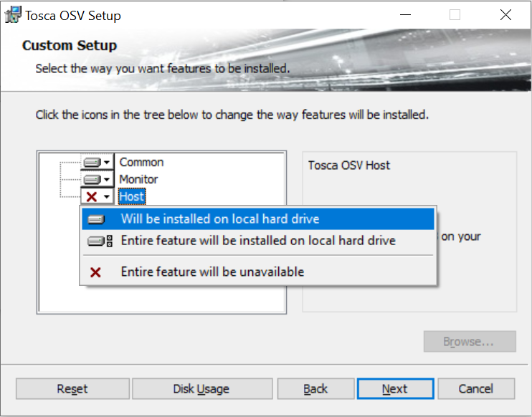This screenshot has height=417, width=532.
Task: Go to the Next setup step
Action: (394, 389)
